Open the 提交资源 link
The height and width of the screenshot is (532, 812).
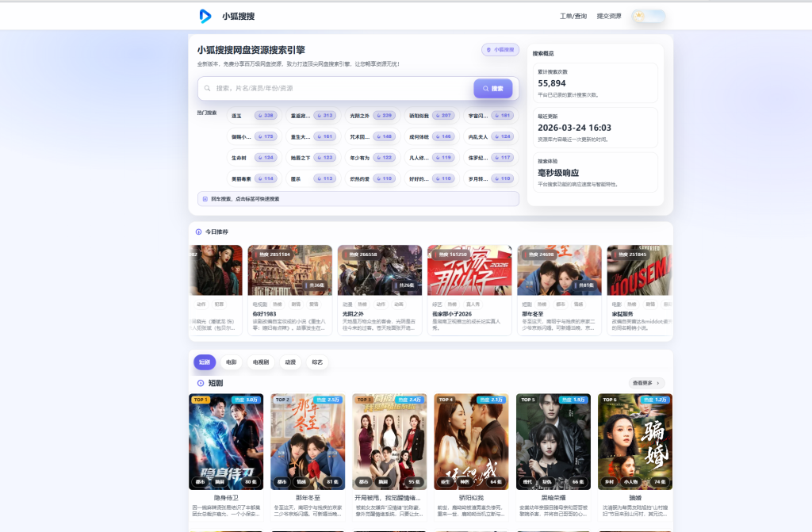pyautogui.click(x=609, y=15)
